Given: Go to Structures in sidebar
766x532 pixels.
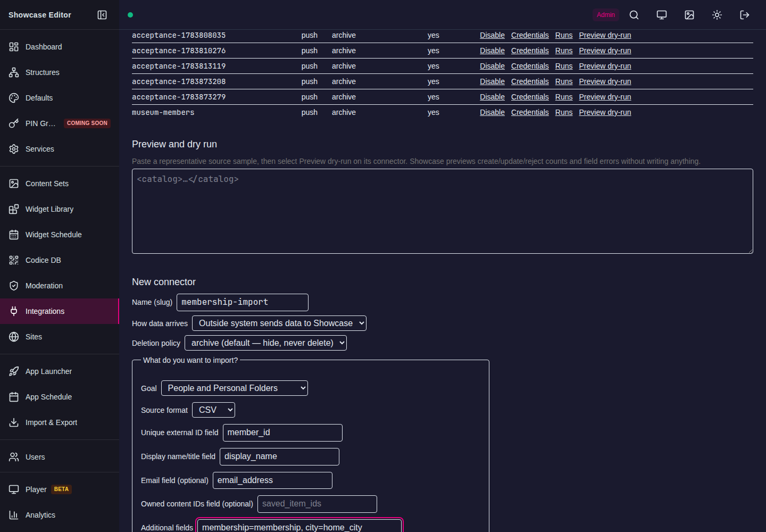Looking at the screenshot, I should (60, 72).
